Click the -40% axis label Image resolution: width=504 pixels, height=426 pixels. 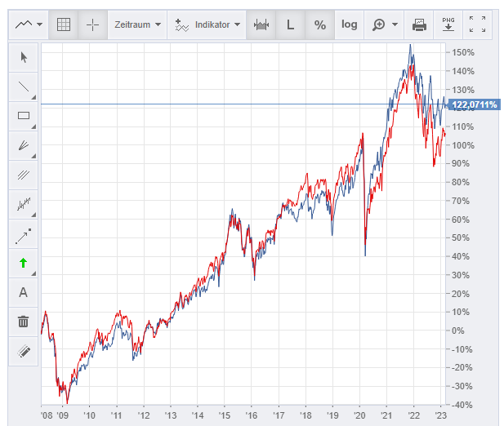[x=462, y=405]
